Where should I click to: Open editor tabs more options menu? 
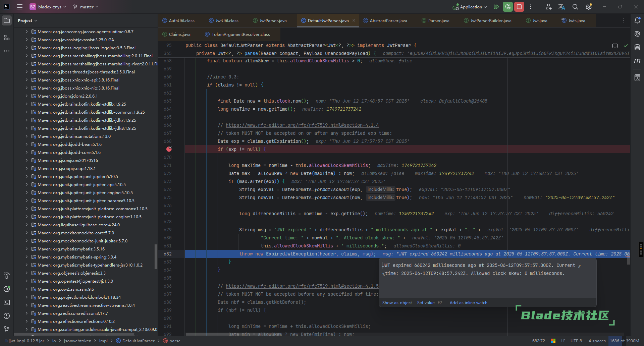tap(624, 20)
